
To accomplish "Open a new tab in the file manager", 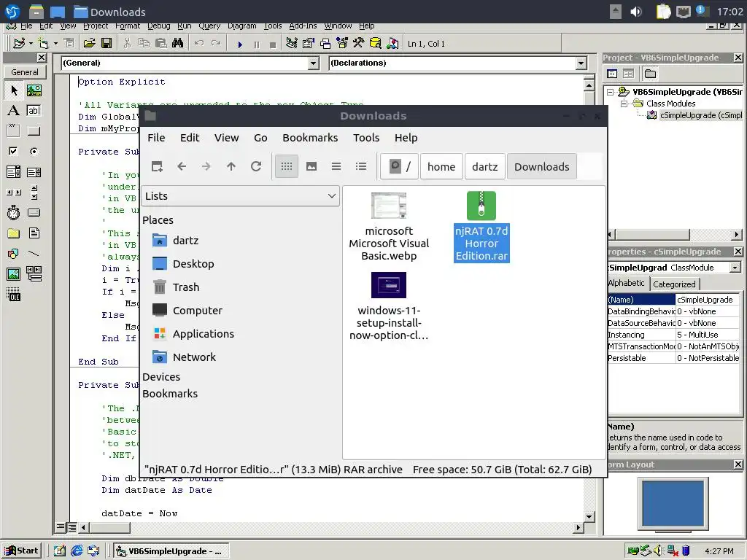I will tap(157, 166).
